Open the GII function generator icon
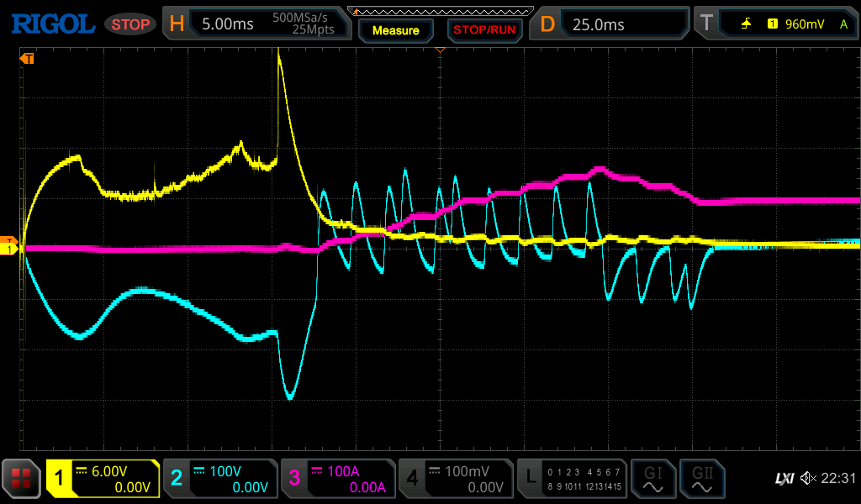 [x=702, y=479]
